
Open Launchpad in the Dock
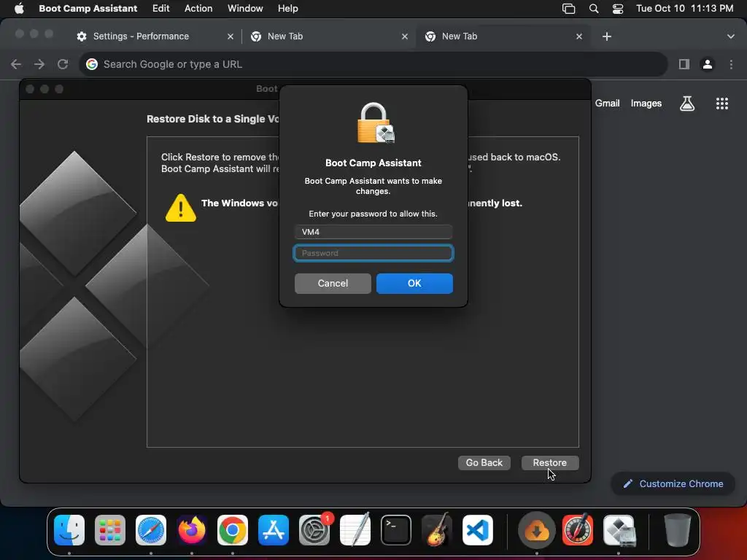(x=110, y=530)
